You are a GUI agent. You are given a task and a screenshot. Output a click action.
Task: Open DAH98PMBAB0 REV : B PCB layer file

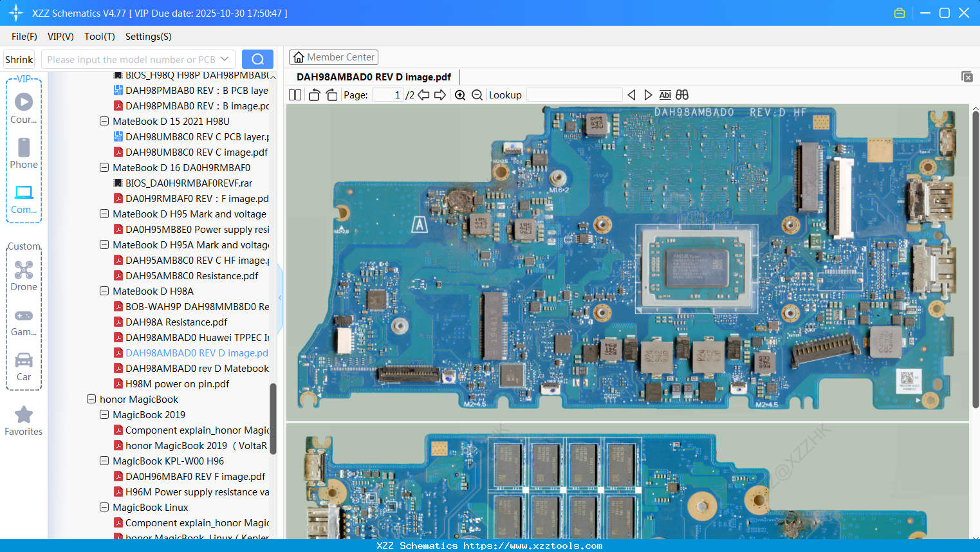tap(190, 90)
